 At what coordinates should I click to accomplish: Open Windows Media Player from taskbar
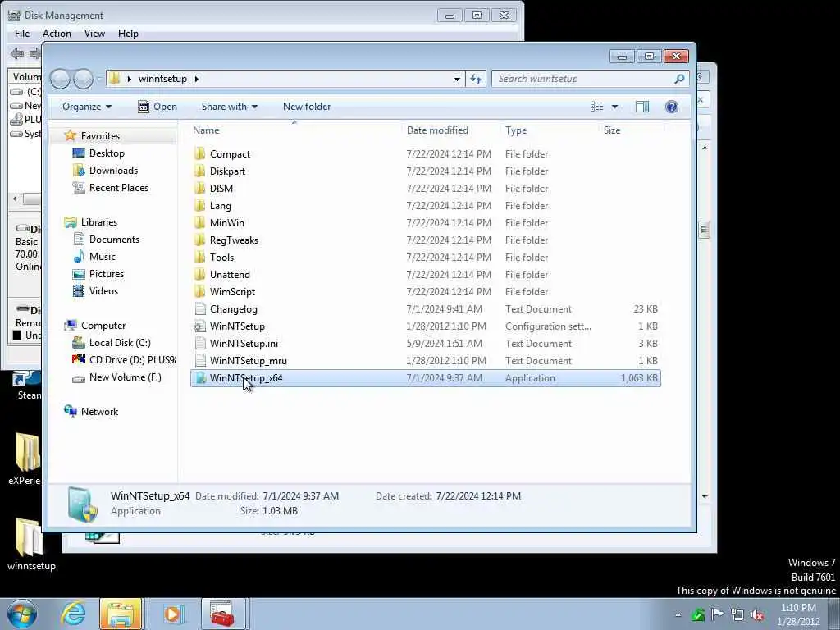[173, 614]
